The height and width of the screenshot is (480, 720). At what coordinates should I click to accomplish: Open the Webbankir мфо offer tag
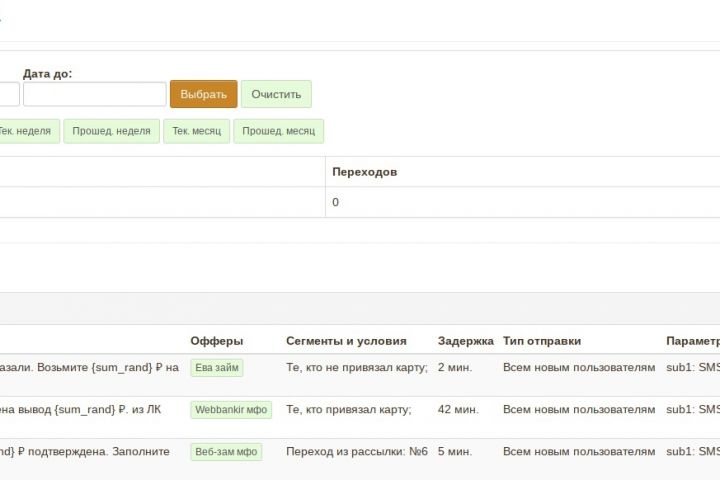[x=231, y=409]
